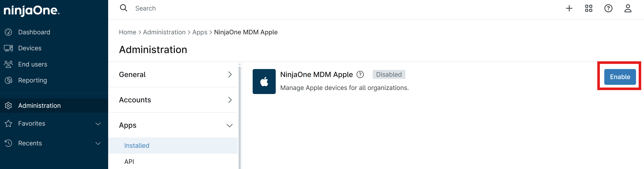Click the Administration gear icon
This screenshot has height=169, width=644.
click(8, 105)
